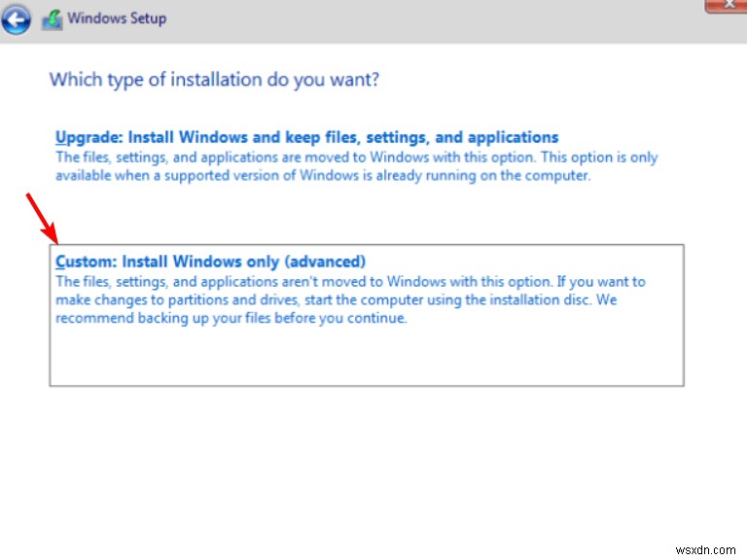This screenshot has width=747, height=560.
Task: Click the Custom option description paragraph
Action: click(350, 299)
